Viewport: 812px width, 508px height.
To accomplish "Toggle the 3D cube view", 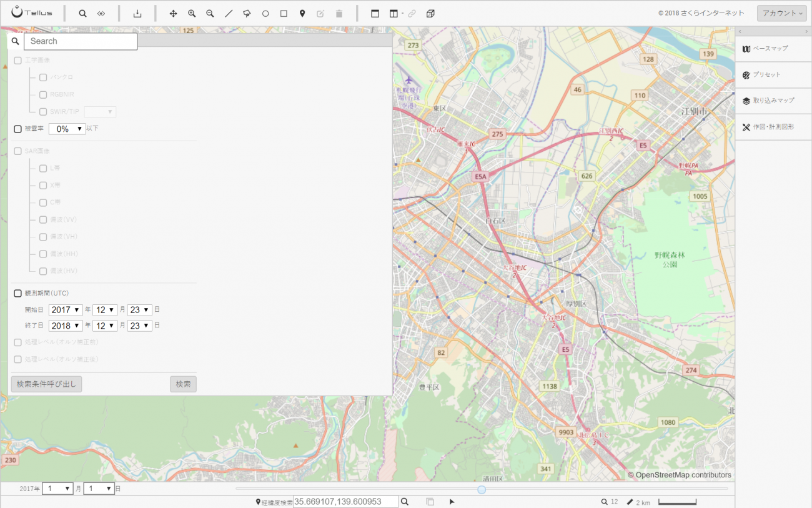I will click(430, 13).
